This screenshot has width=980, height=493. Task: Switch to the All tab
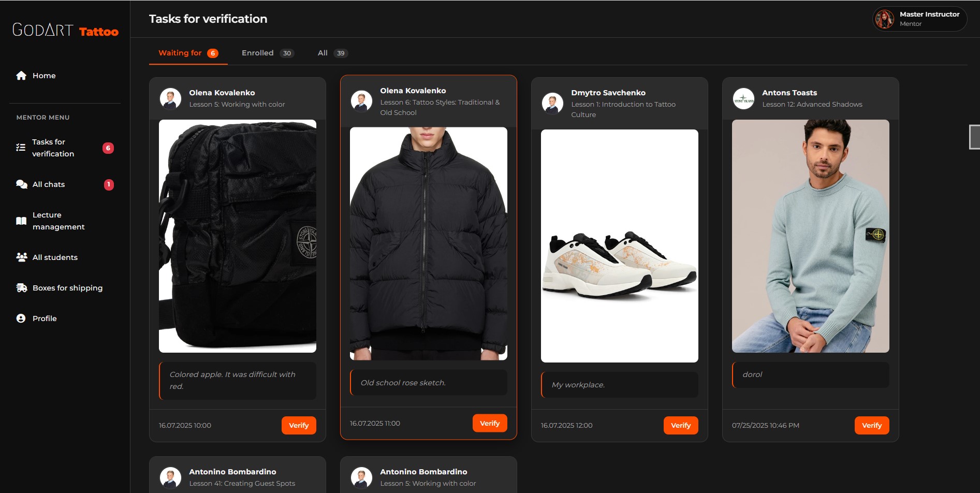coord(332,53)
